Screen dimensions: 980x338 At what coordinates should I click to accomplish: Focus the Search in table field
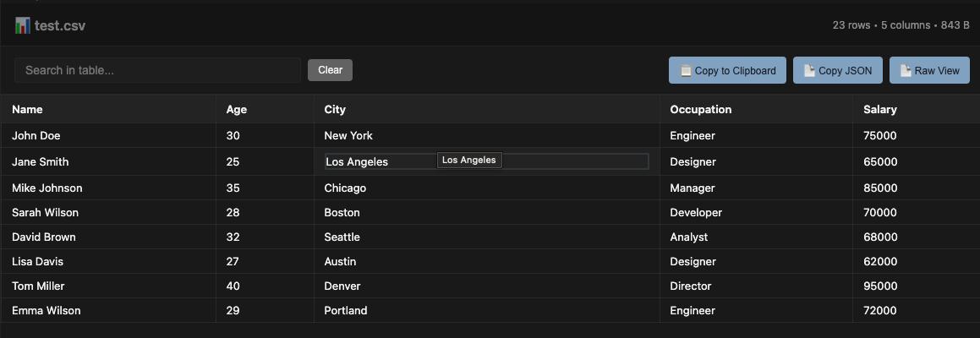tap(157, 70)
